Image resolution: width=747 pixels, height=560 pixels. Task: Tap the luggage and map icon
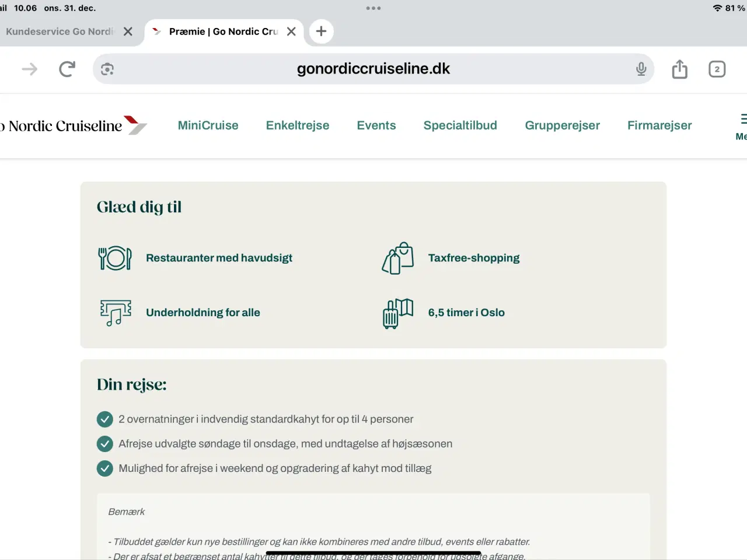click(x=398, y=313)
